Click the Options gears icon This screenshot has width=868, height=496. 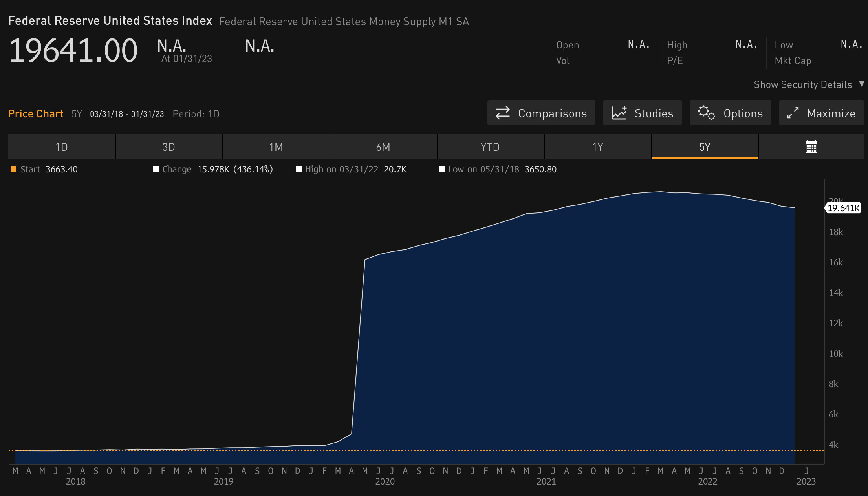pyautogui.click(x=706, y=113)
